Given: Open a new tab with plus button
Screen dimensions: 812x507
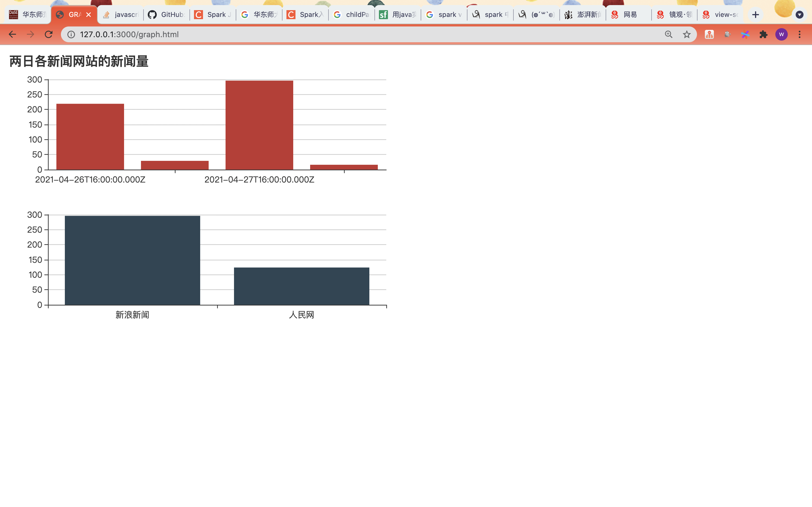Looking at the screenshot, I should tap(755, 15).
